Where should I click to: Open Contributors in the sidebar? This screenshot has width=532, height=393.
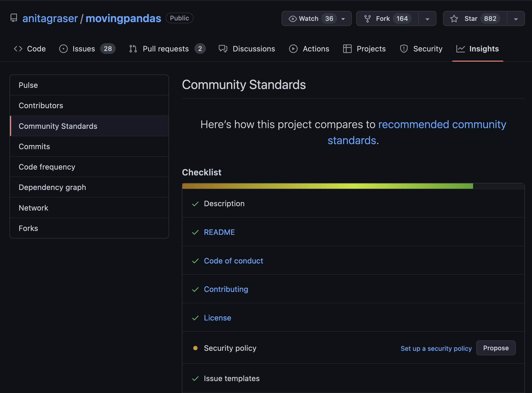click(89, 106)
